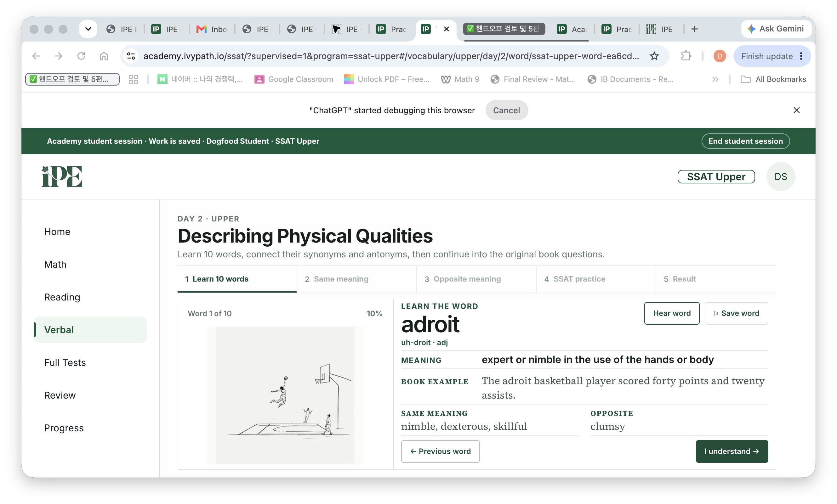Dismiss the debugging notification bar
Viewport: 837px width, 504px height.
797,110
